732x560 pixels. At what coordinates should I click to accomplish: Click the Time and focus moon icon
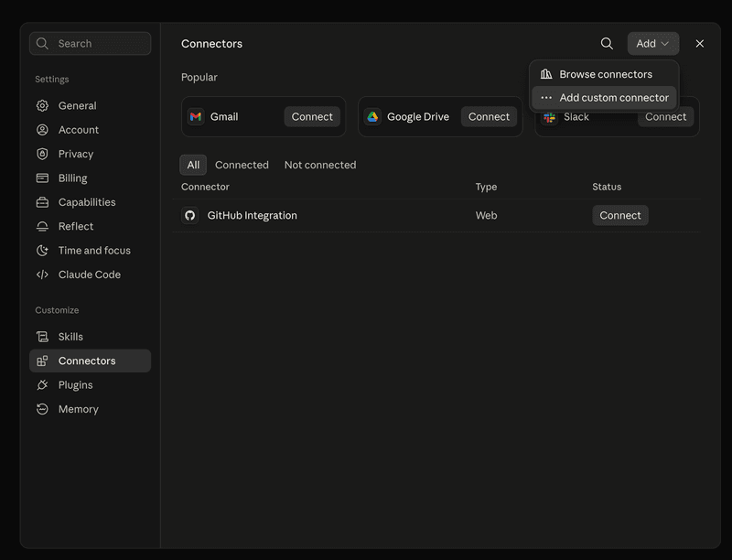[x=42, y=251]
